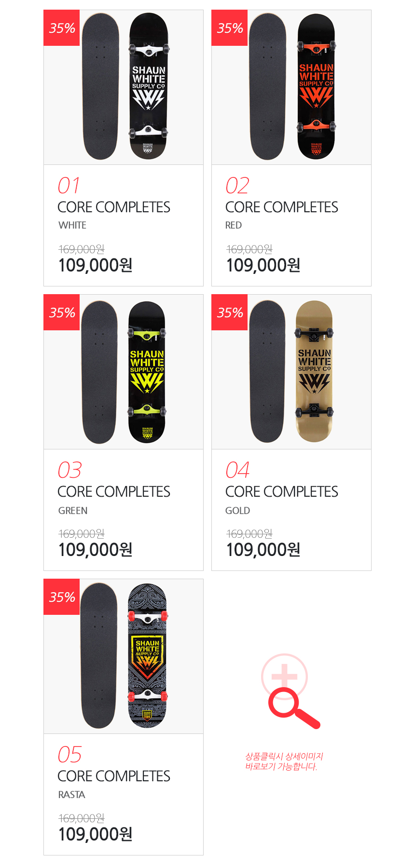
Task: Click the 35% badge on Red skateboard
Action: pyautogui.click(x=230, y=28)
